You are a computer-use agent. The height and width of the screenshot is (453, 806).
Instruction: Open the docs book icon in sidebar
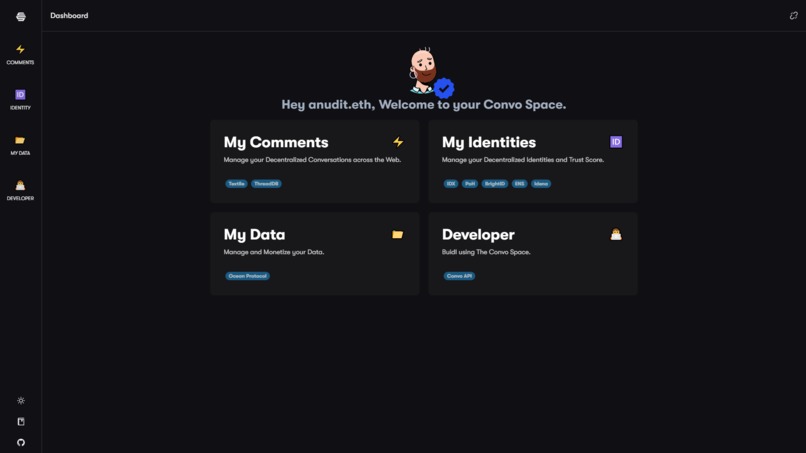coord(21,422)
